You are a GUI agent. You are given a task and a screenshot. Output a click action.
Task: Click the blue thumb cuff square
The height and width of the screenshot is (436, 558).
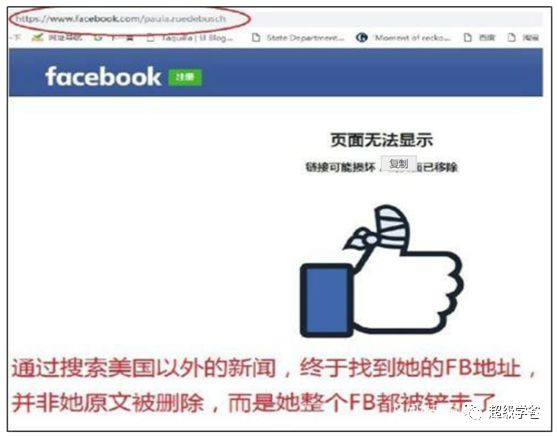(327, 301)
